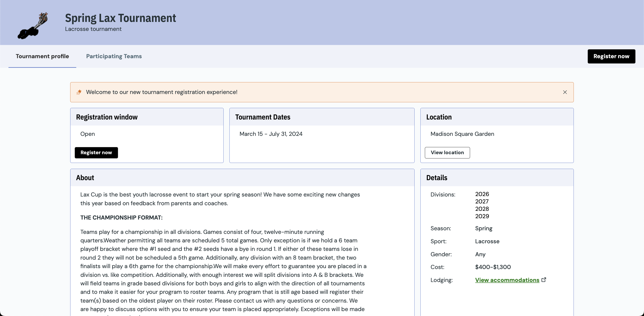Image resolution: width=644 pixels, height=316 pixels.
Task: Click the Tournament Dates heading
Action: pyautogui.click(x=263, y=117)
